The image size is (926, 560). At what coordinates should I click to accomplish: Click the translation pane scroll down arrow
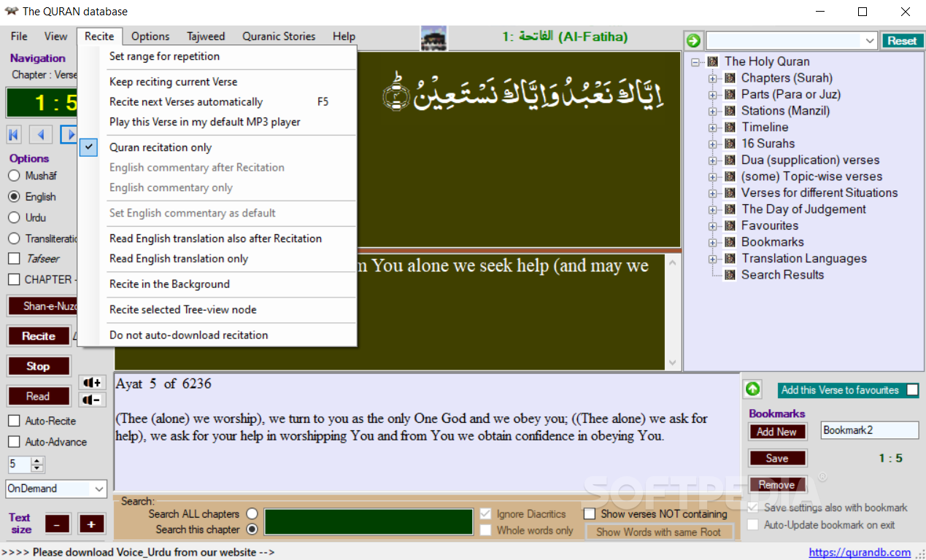672,362
